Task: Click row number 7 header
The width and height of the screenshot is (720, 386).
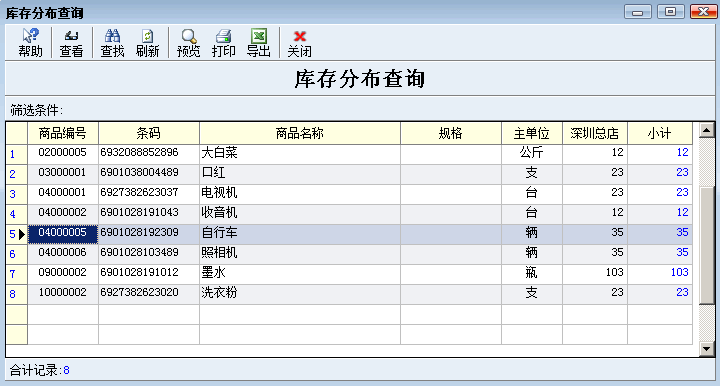Action: click(x=17, y=274)
